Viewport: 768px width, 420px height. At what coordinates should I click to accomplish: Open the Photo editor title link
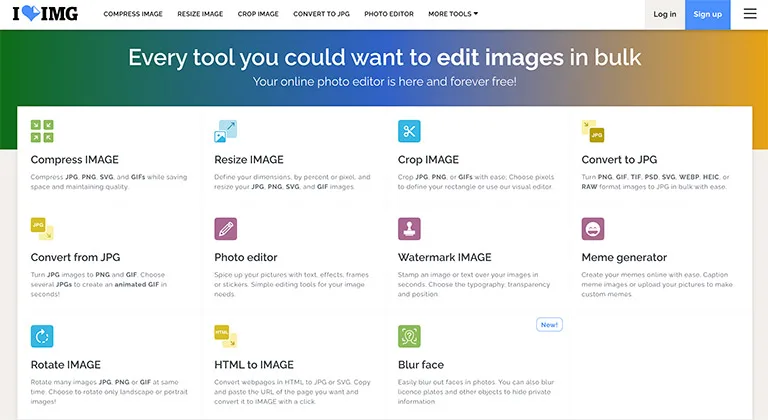tap(245, 257)
